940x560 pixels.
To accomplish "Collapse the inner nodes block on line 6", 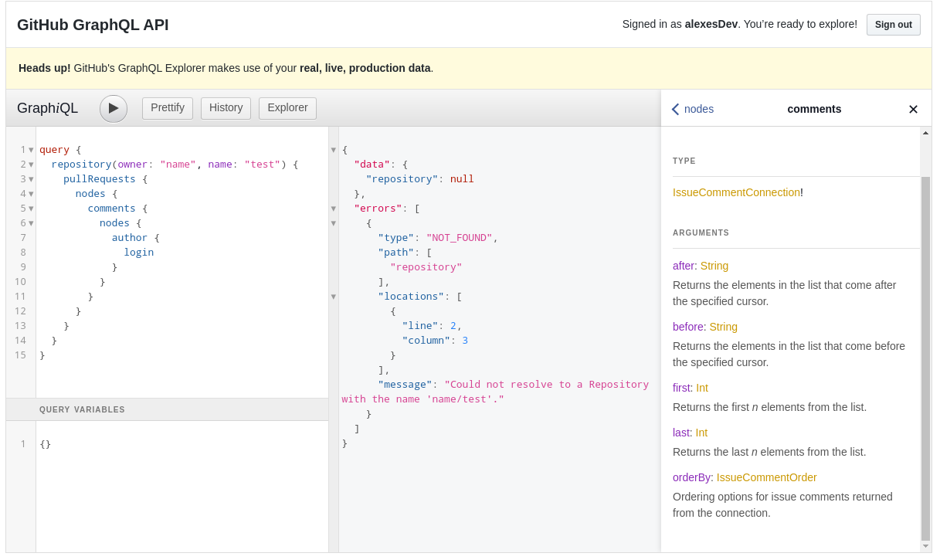I will click(31, 223).
